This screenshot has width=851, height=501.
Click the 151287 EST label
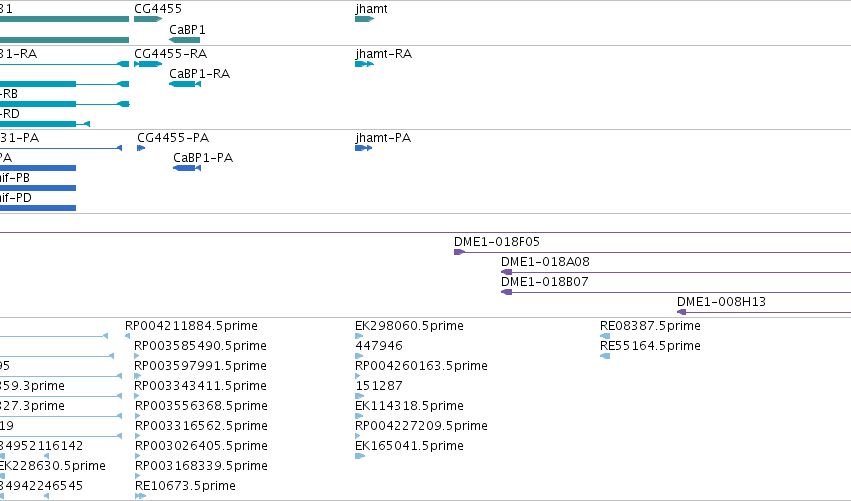tap(379, 386)
